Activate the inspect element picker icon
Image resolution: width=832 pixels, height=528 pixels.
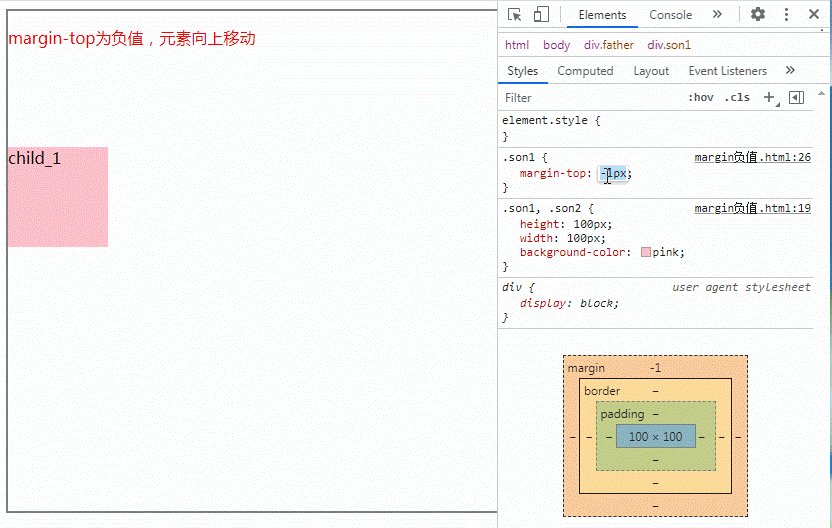[x=514, y=15]
